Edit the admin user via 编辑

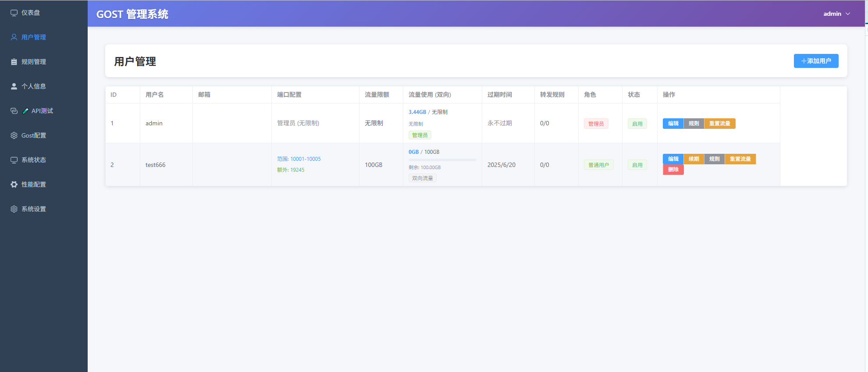pyautogui.click(x=673, y=124)
